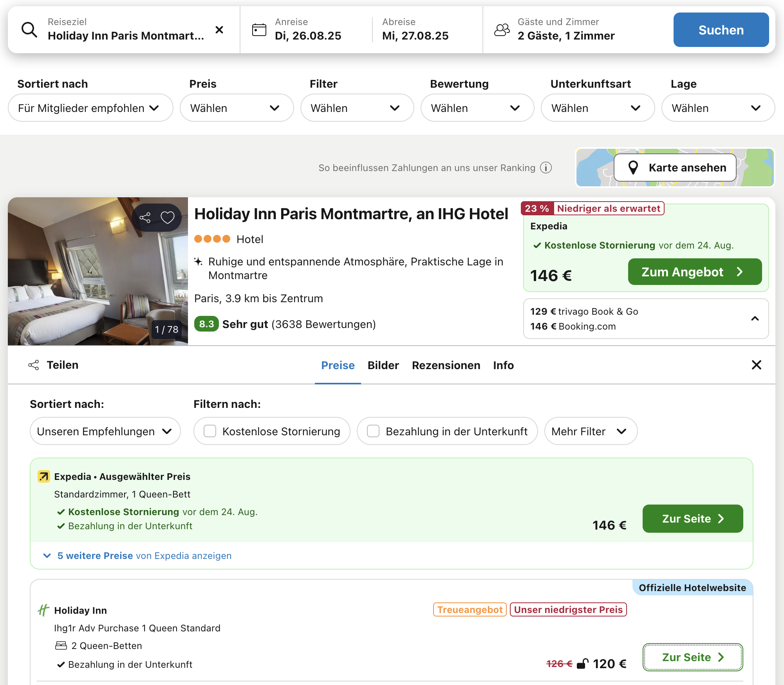Click the ranking payments info text
Image resolution: width=784 pixels, height=685 pixels.
pos(427,168)
